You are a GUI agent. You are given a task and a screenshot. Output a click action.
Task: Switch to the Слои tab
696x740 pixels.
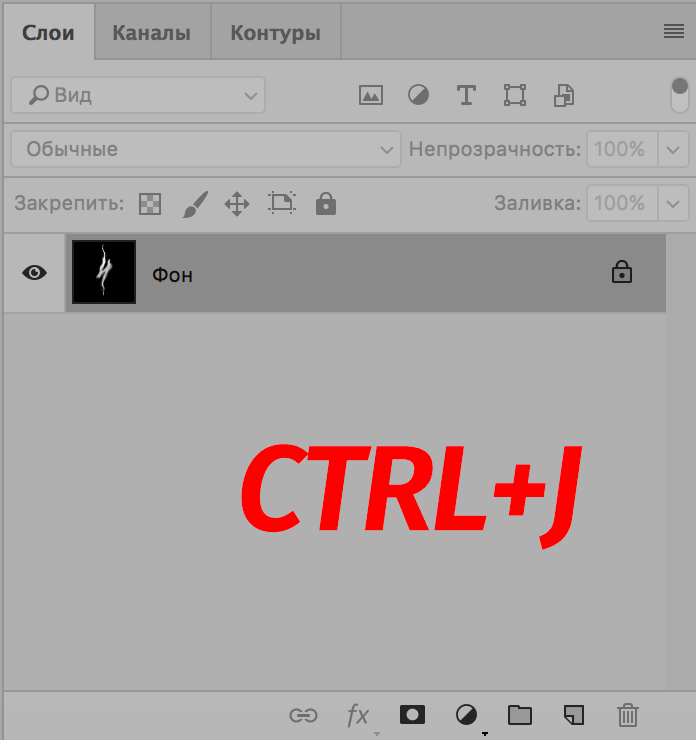[x=49, y=33]
